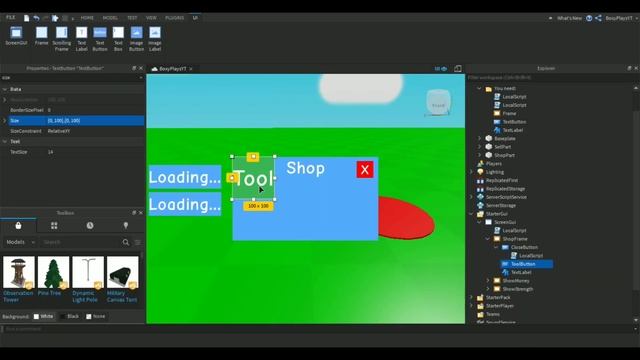Select White background radio in Toolbox

(x=43, y=316)
